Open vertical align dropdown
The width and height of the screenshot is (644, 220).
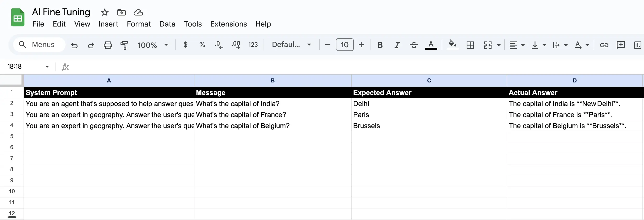(x=539, y=45)
